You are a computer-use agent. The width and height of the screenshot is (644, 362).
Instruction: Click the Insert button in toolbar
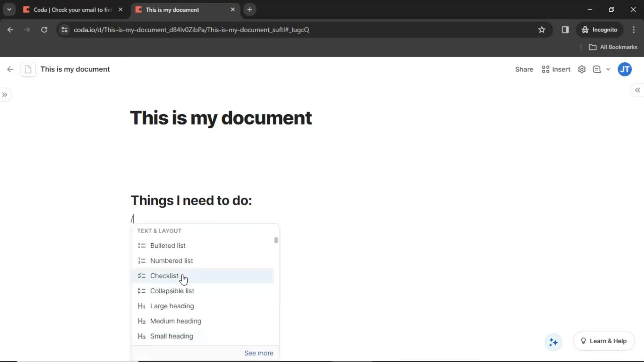[x=556, y=69]
